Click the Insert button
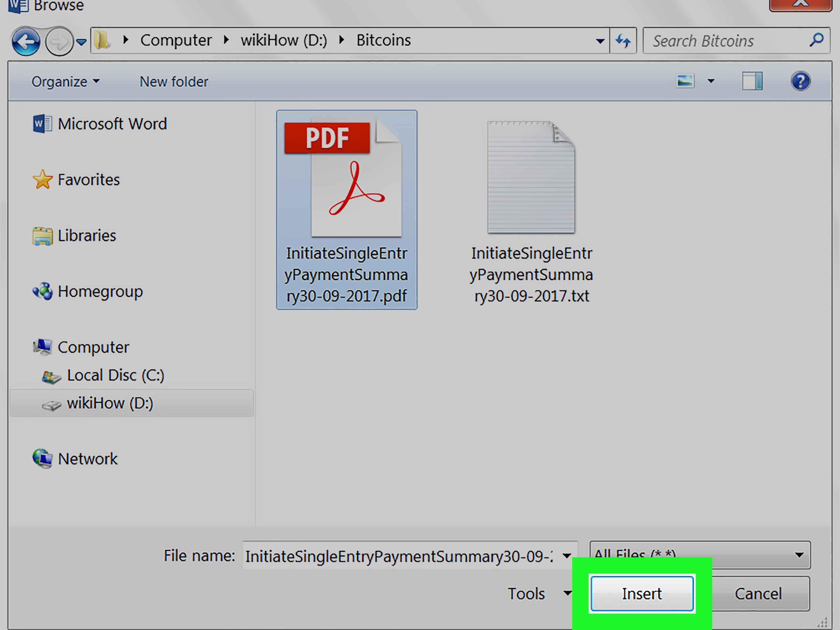This screenshot has width=840, height=630. [x=642, y=593]
